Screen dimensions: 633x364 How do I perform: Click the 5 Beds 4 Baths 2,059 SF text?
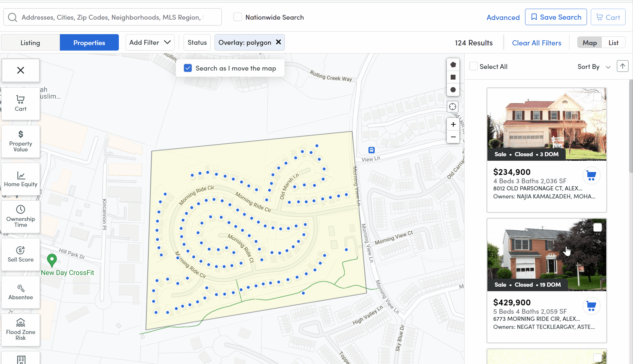coord(530,311)
